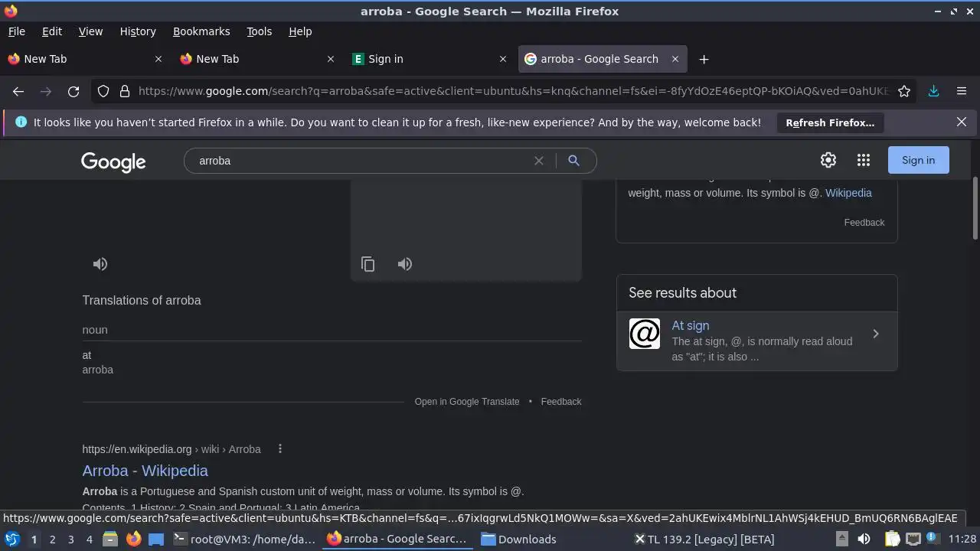Open more options for Wikipedia result
This screenshot has height=551, width=980.
point(280,448)
